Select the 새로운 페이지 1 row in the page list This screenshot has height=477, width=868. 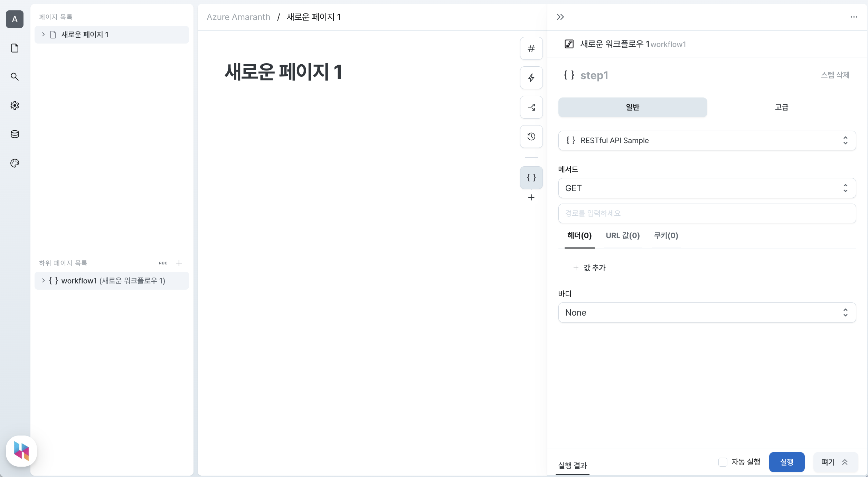112,35
